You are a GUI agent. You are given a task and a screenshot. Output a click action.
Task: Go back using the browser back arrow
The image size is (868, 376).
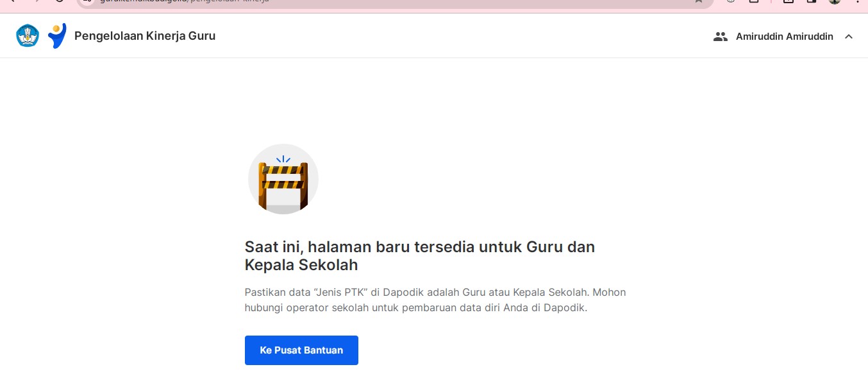pyautogui.click(x=12, y=1)
